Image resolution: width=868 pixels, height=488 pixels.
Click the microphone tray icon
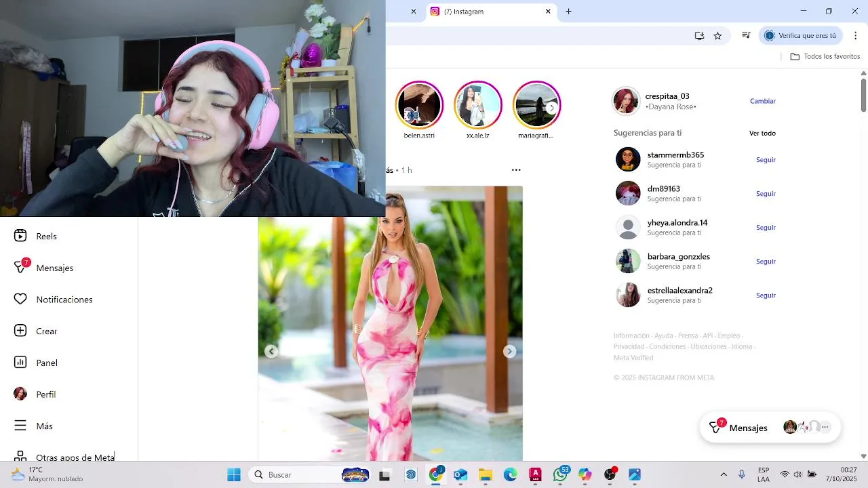pos(742,474)
